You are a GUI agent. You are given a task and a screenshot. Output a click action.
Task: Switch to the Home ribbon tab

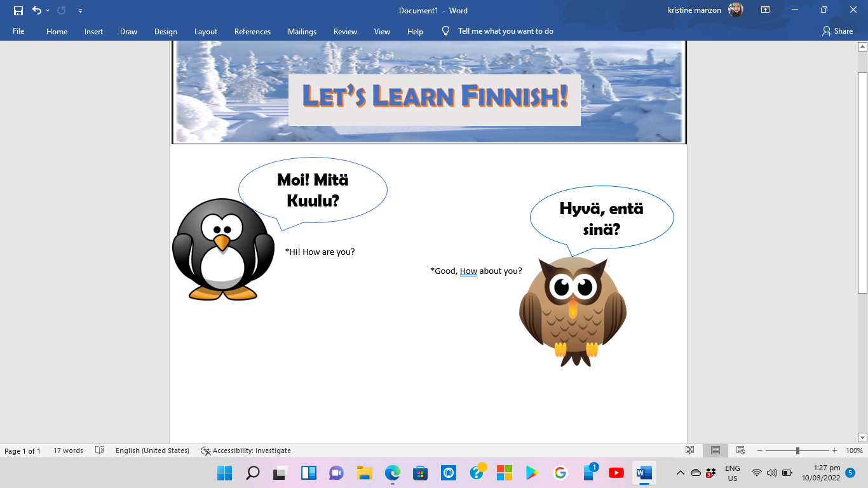point(57,31)
